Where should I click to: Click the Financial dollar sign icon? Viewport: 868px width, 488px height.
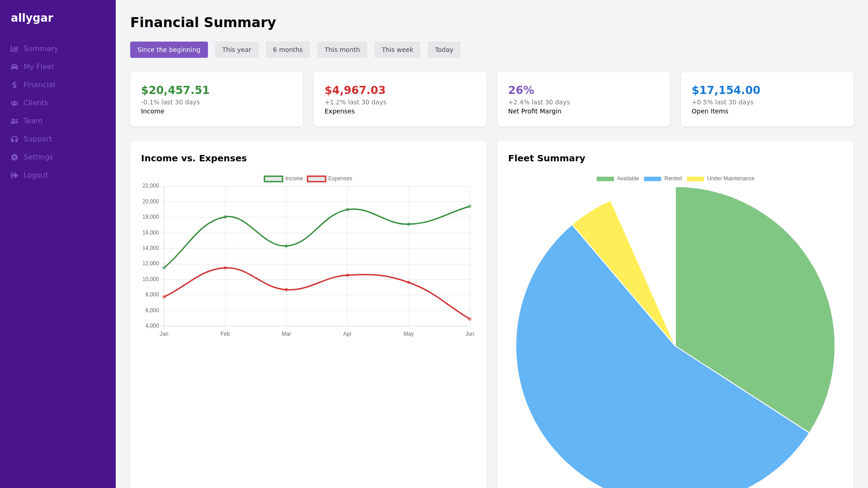[14, 85]
